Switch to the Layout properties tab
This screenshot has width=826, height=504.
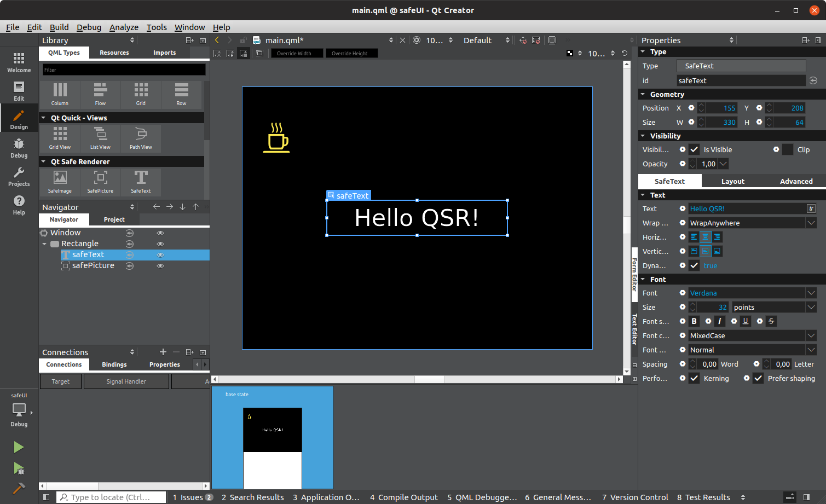(x=732, y=181)
